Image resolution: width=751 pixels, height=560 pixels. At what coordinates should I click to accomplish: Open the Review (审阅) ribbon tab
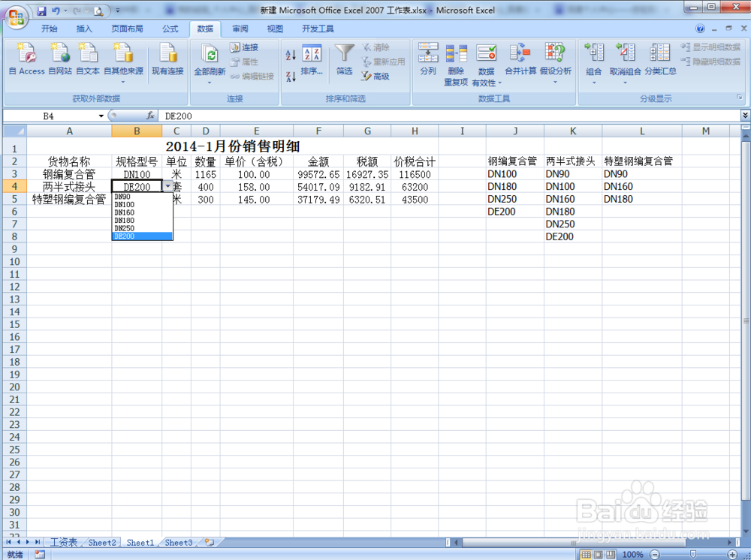pyautogui.click(x=240, y=29)
